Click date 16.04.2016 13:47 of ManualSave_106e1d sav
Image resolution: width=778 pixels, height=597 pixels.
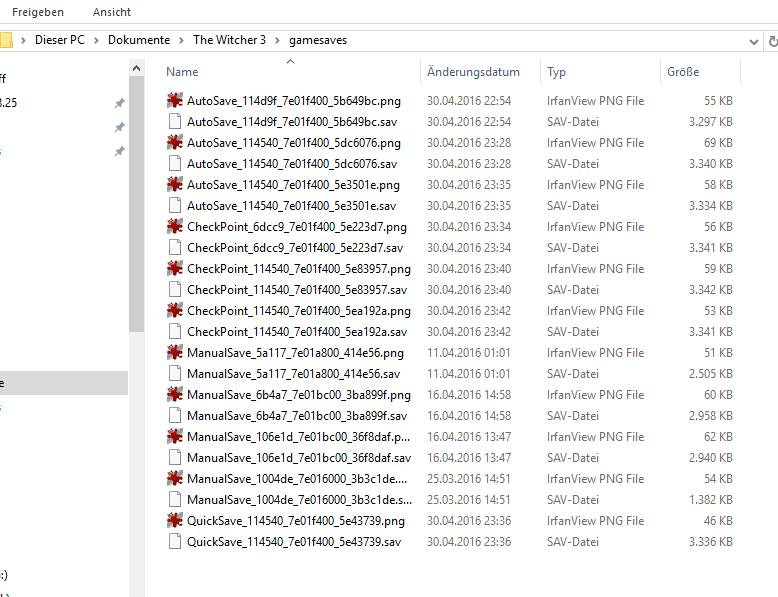pos(468,458)
